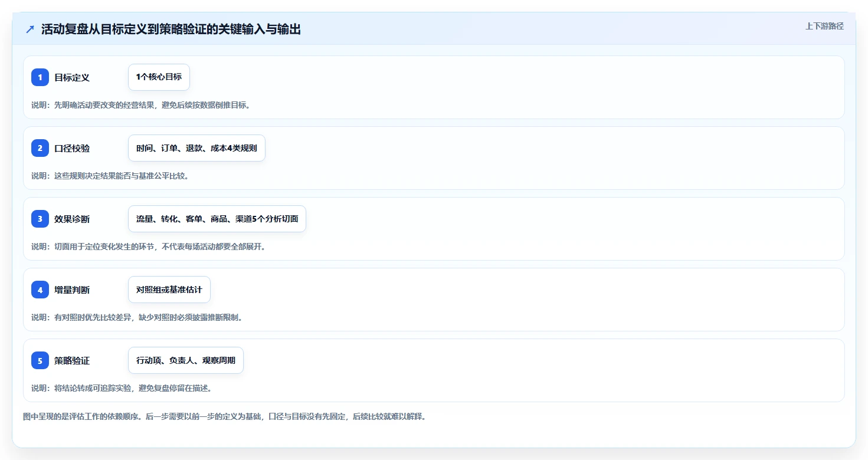Click the number 3 step badge
Image resolution: width=868 pixels, height=460 pixels.
[40, 219]
